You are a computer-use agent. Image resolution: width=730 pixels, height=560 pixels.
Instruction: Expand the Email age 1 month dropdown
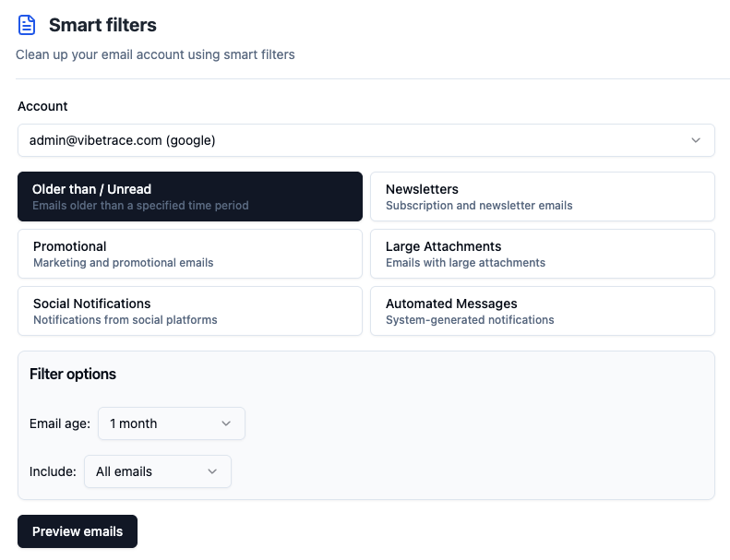(172, 423)
